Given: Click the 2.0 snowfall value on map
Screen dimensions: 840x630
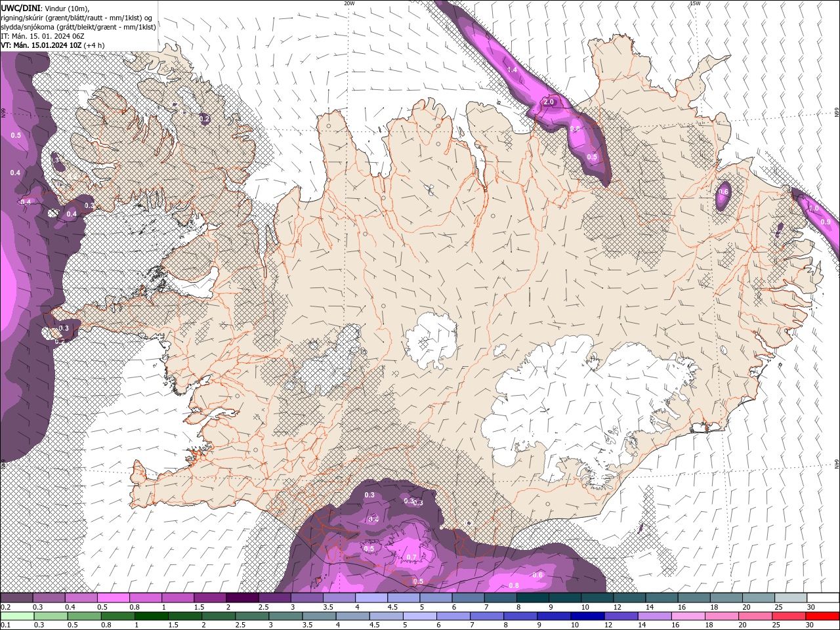Looking at the screenshot, I should [x=549, y=102].
